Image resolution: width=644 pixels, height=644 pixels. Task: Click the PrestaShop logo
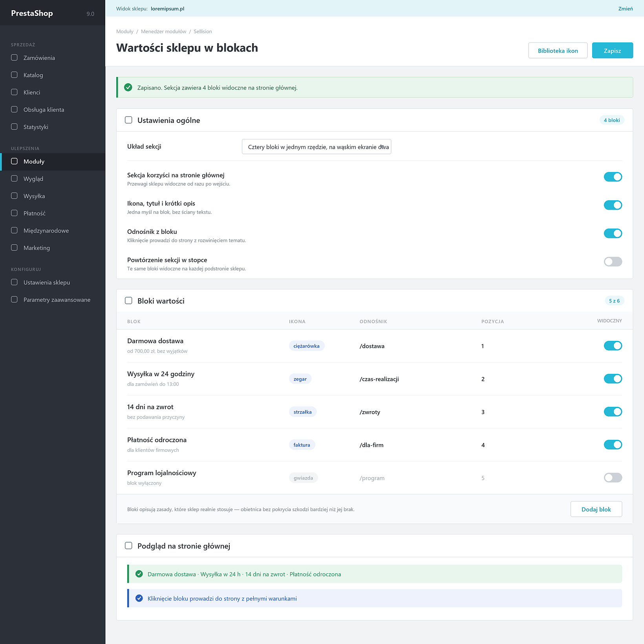(32, 13)
